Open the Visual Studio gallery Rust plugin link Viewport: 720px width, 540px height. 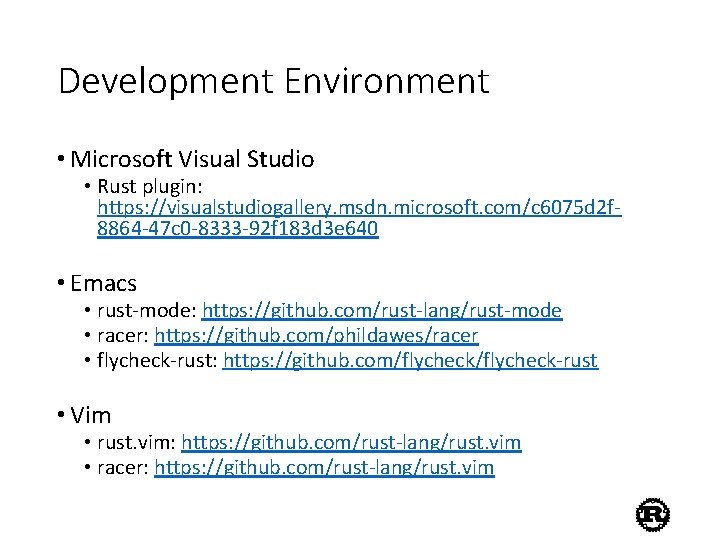coord(359,218)
